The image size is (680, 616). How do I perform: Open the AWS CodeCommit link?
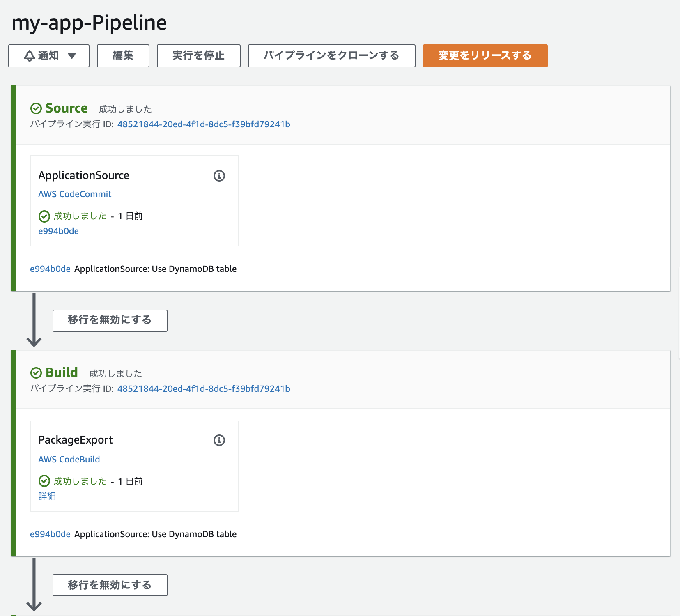[75, 194]
